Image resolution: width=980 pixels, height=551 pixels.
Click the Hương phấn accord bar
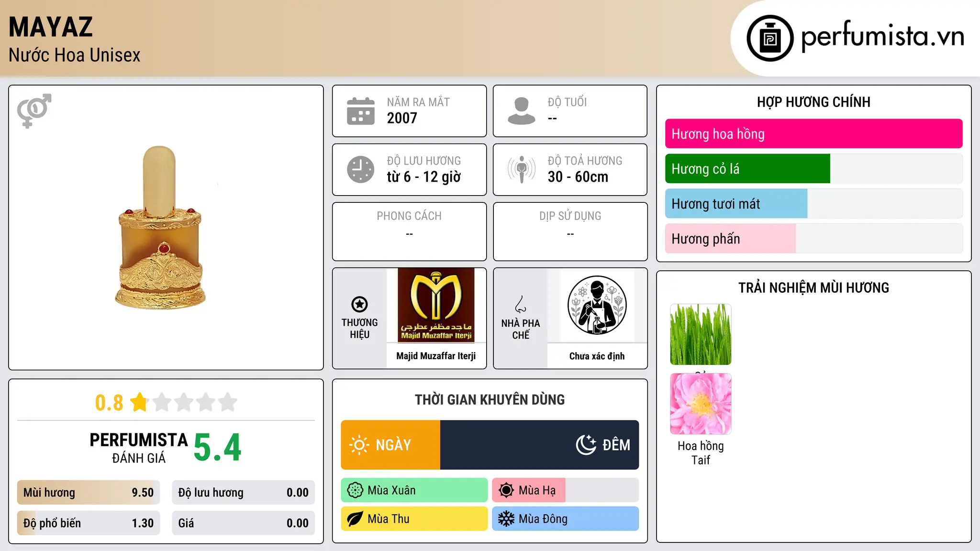pyautogui.click(x=813, y=239)
